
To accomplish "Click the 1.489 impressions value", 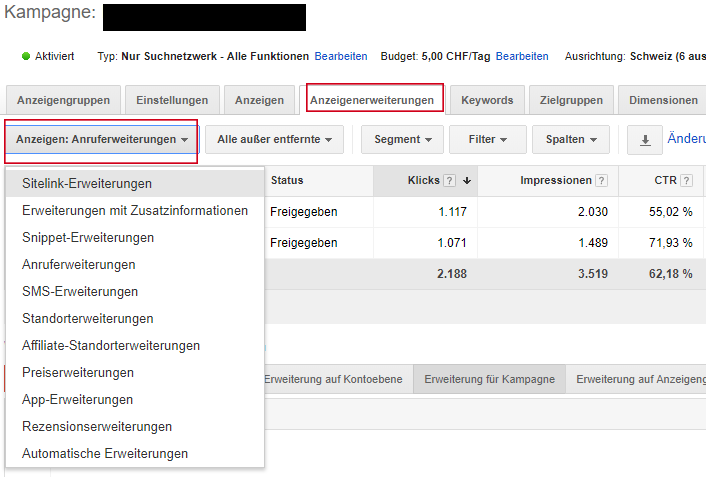I will click(593, 243).
